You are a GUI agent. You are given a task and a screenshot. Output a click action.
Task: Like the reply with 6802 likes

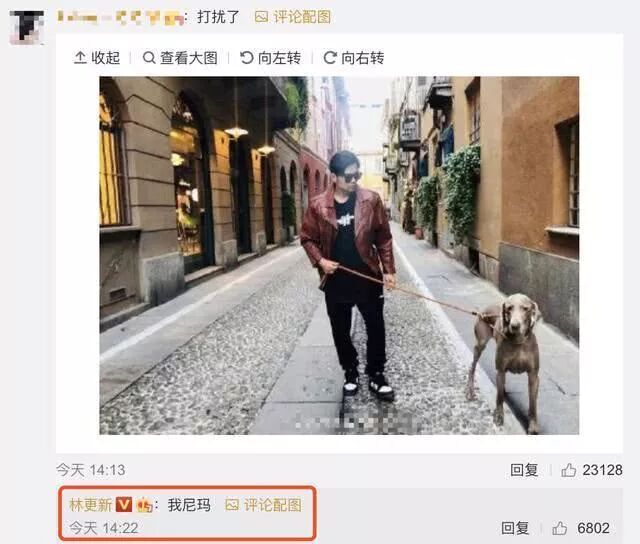[x=559, y=528]
